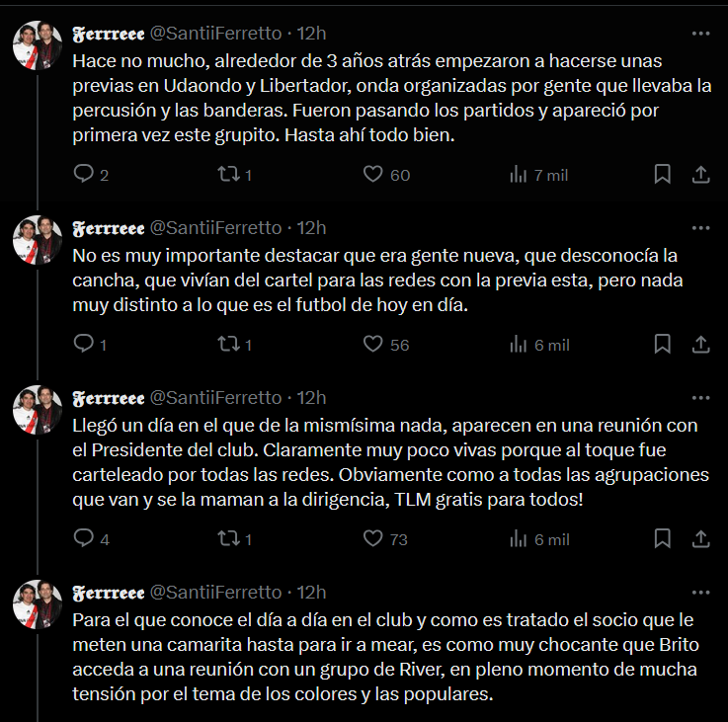Open the profile avatar on the Brito tweet
The width and height of the screenshot is (728, 722).
coord(38,604)
